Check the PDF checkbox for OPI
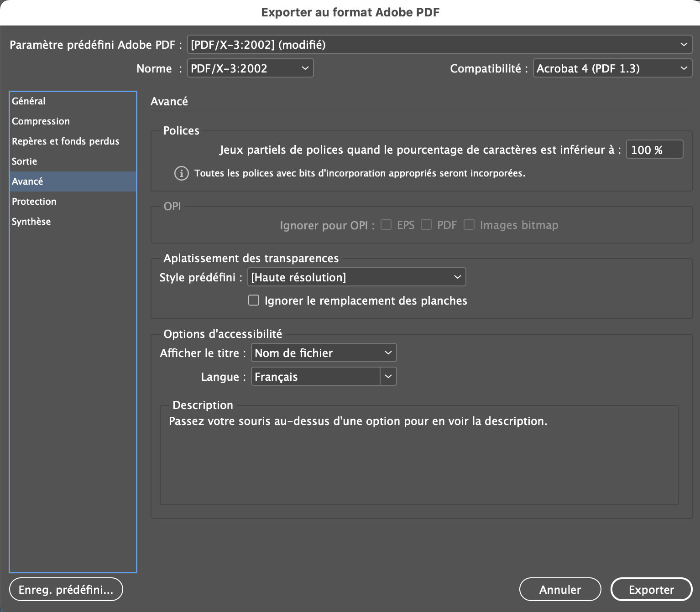The height and width of the screenshot is (612, 700). click(426, 225)
